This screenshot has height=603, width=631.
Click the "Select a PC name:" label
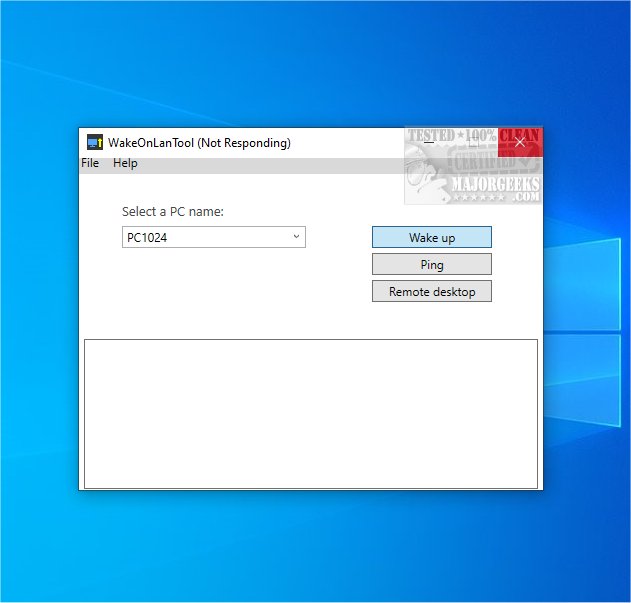172,212
